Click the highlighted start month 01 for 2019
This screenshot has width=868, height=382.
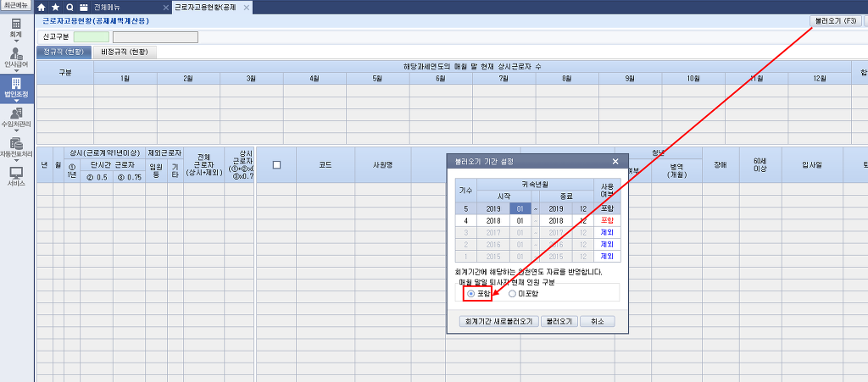coord(520,209)
